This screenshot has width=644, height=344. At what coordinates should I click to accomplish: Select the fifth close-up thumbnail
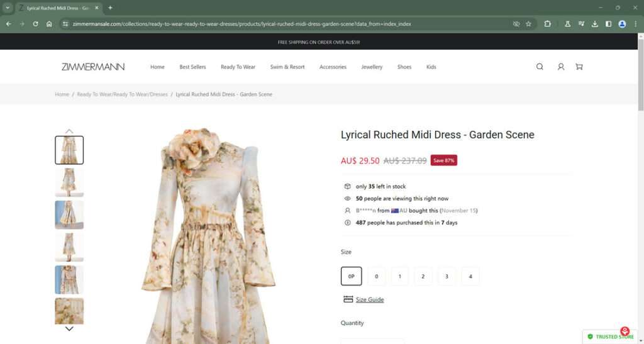pos(69,280)
